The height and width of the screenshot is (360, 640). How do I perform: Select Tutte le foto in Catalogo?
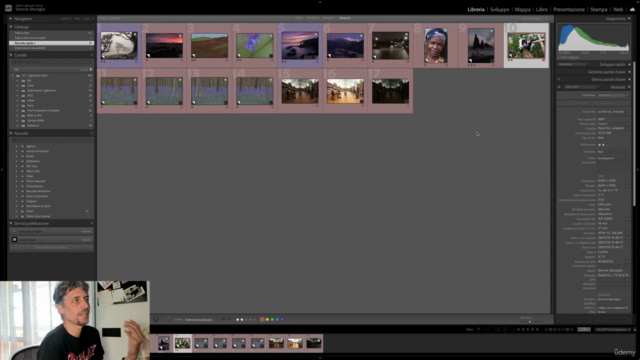(51, 33)
